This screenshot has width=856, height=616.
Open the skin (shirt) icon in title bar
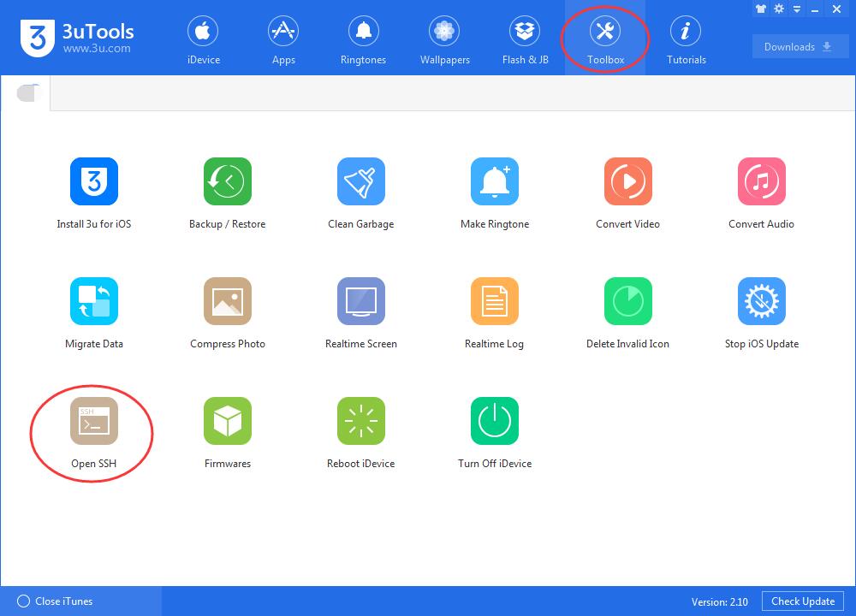point(760,9)
